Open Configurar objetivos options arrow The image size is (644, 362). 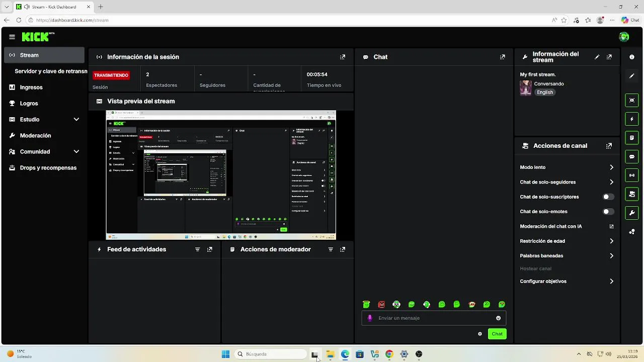click(611, 282)
